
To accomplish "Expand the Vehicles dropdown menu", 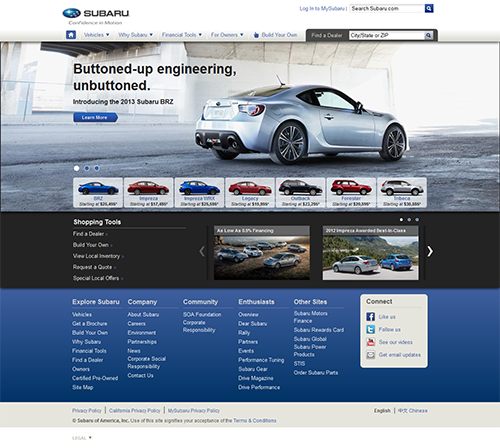I will (96, 35).
